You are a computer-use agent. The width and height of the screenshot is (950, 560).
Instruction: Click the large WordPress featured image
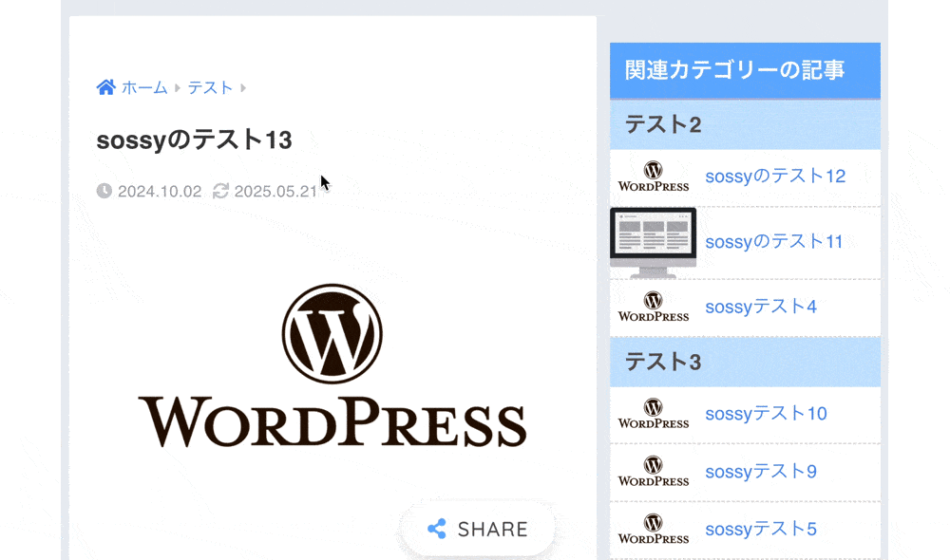coord(332,366)
